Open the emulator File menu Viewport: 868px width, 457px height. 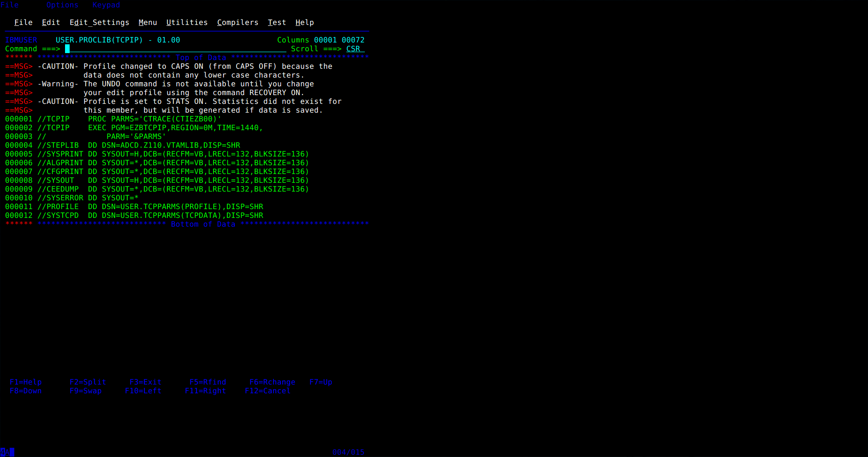coord(10,5)
